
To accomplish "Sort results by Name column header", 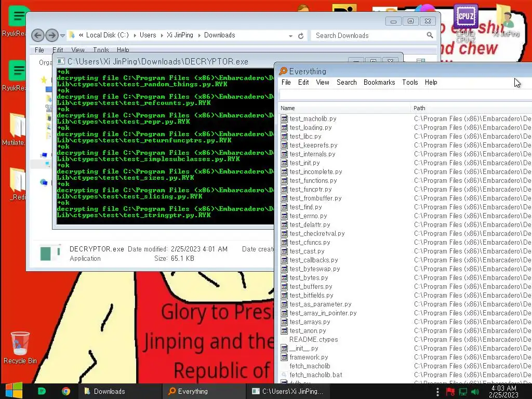I will [344, 108].
